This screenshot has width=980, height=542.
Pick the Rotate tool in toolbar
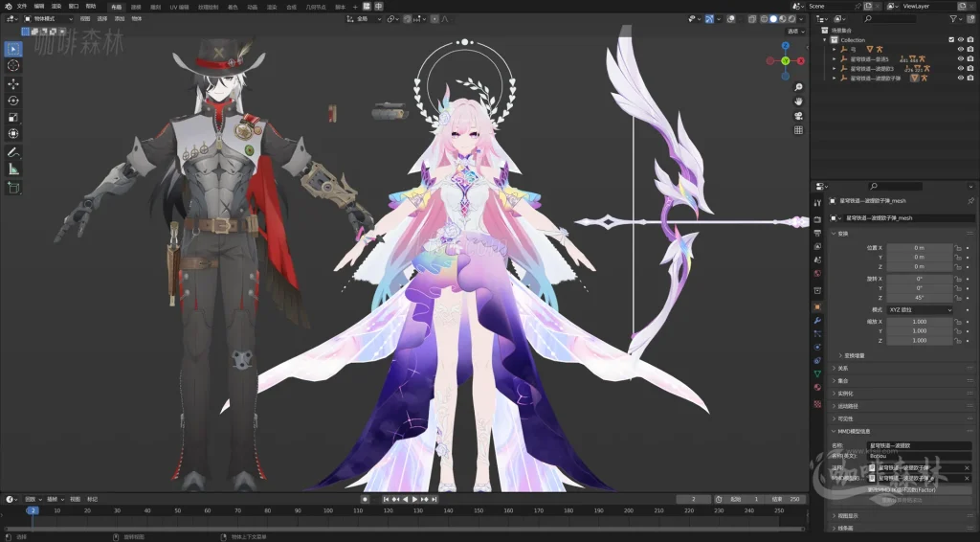[13, 100]
